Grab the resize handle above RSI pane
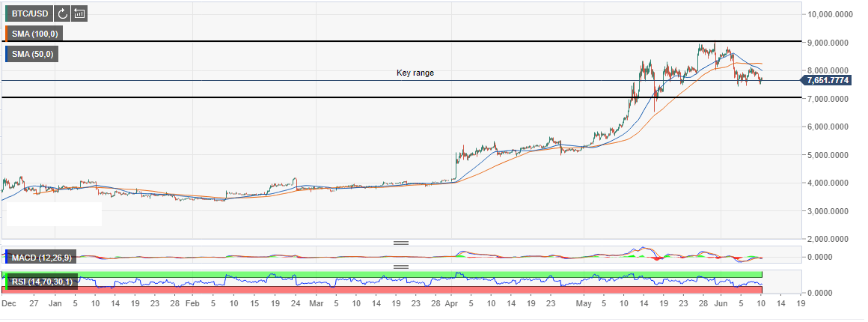The image size is (868, 322). pyautogui.click(x=401, y=267)
